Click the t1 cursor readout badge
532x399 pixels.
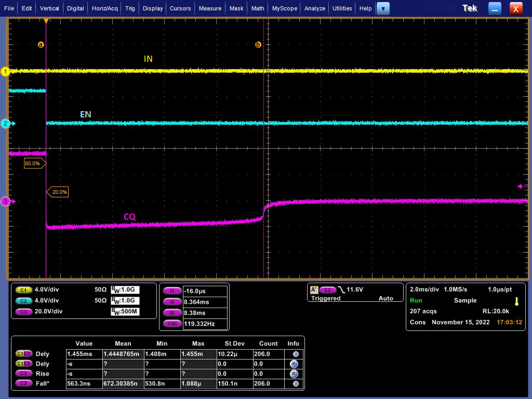coord(172,291)
